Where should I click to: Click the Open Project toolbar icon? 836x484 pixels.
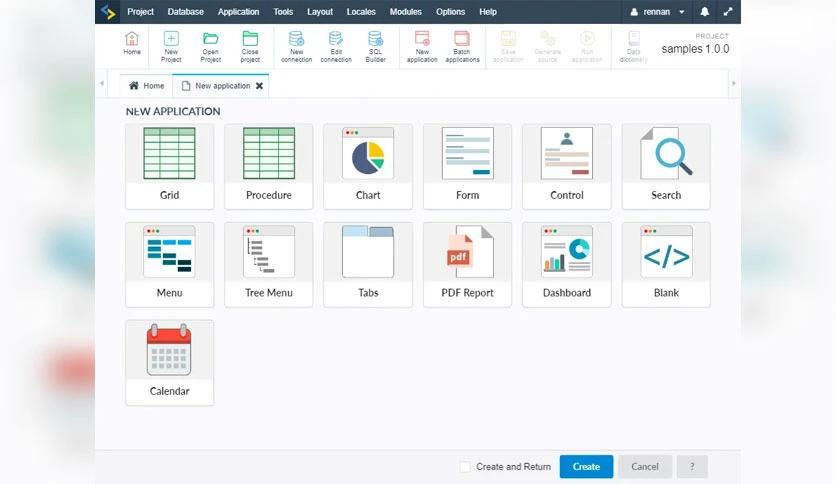[211, 47]
